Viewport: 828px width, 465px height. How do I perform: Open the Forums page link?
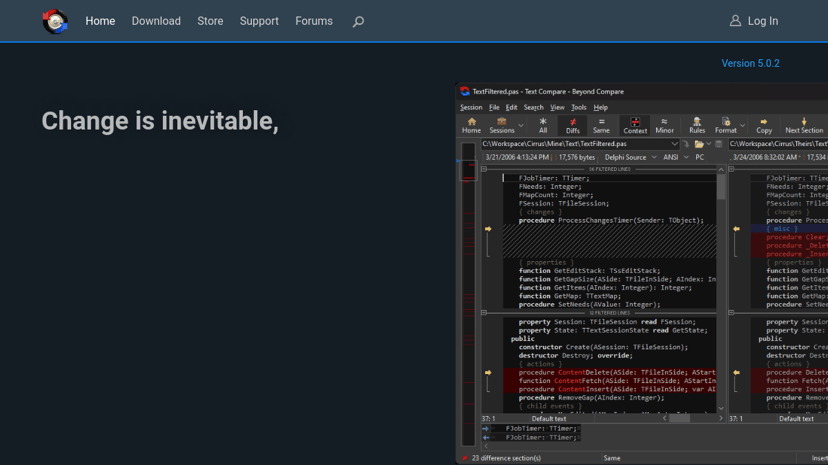point(314,21)
